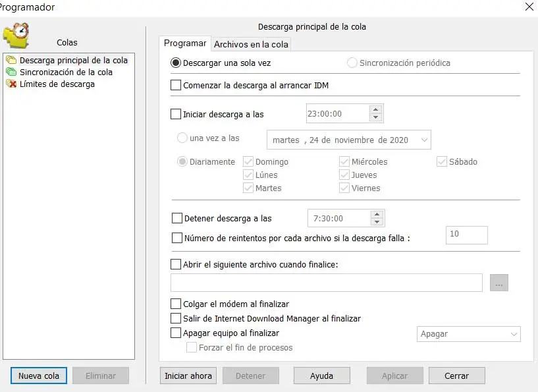Screen dimensions: 538x392
Task: Close the Programador window
Action: 529,7
